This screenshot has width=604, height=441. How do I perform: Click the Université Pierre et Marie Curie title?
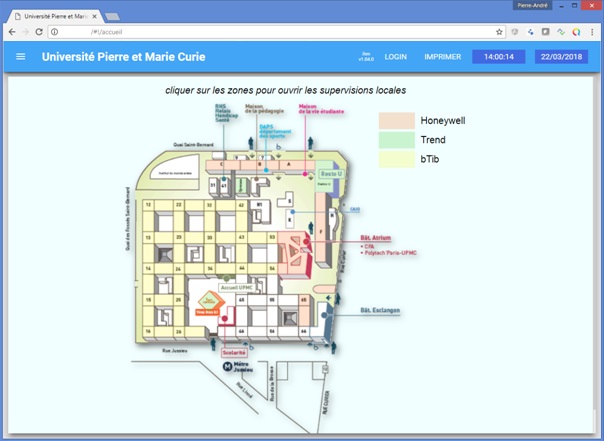click(x=123, y=57)
